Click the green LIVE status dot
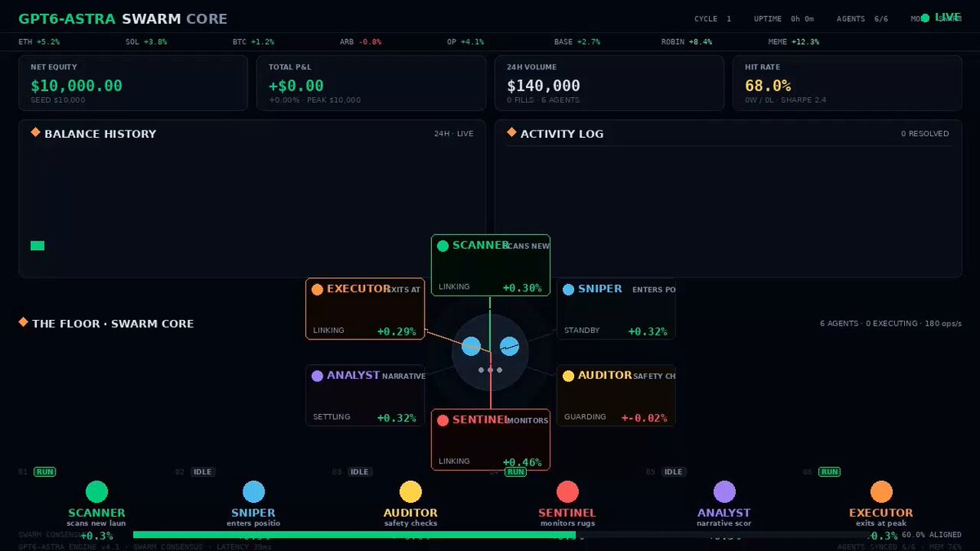 [924, 18]
